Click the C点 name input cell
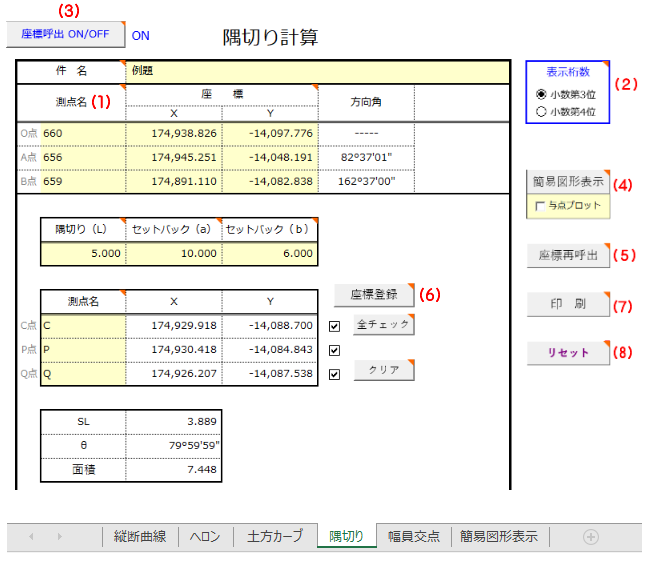The width and height of the screenshot is (665, 561). point(83,326)
